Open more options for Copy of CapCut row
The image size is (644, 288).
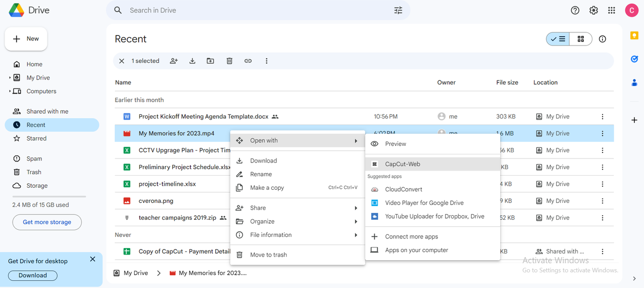point(602,252)
